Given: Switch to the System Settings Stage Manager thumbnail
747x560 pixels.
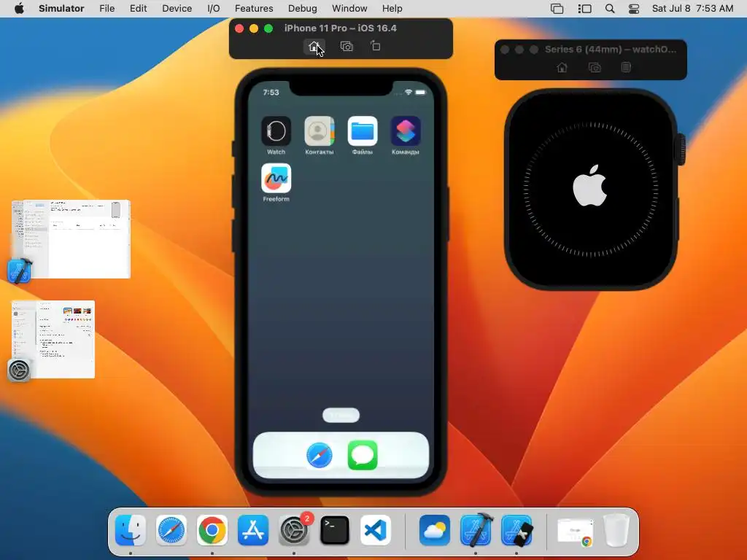Looking at the screenshot, I should [x=53, y=340].
